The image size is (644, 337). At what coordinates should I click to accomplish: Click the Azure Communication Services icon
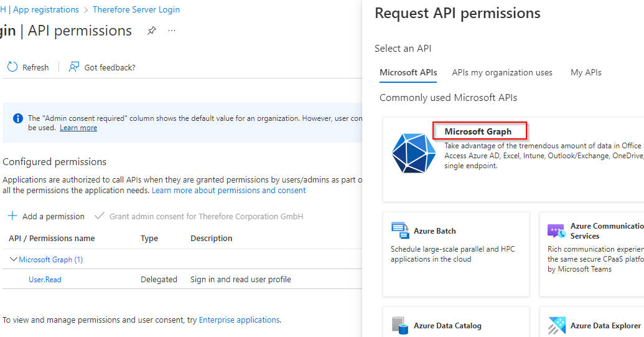[x=556, y=231]
